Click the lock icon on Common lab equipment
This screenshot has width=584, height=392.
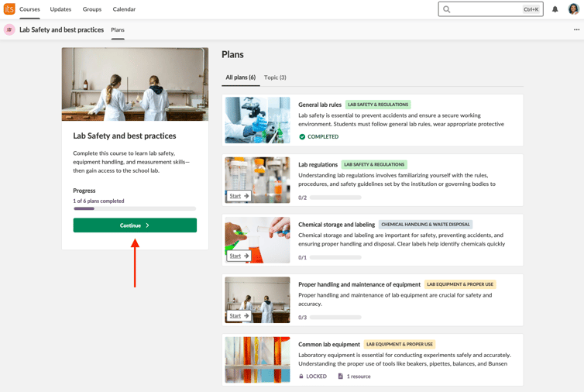pos(301,377)
